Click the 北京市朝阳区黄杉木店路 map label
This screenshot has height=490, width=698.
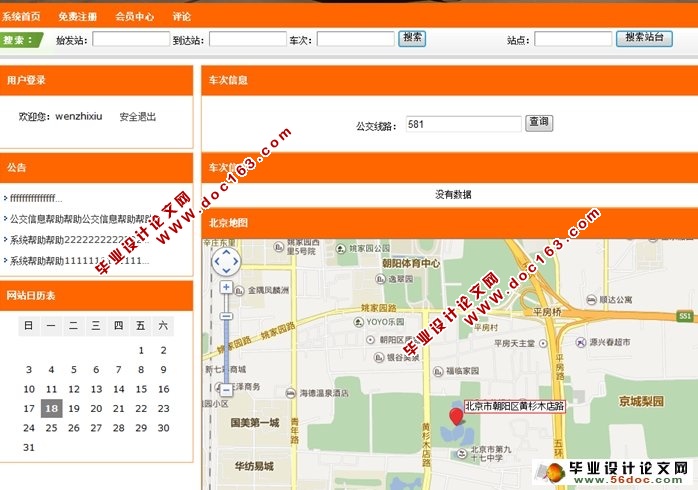515,406
